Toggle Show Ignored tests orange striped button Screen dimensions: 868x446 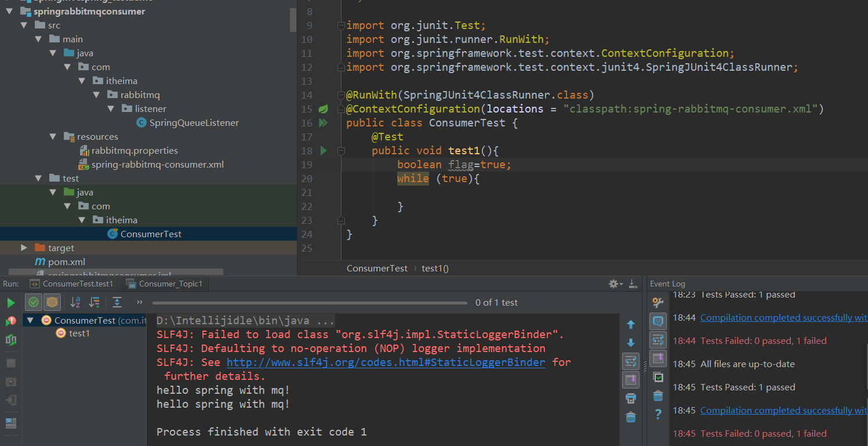[x=52, y=302]
